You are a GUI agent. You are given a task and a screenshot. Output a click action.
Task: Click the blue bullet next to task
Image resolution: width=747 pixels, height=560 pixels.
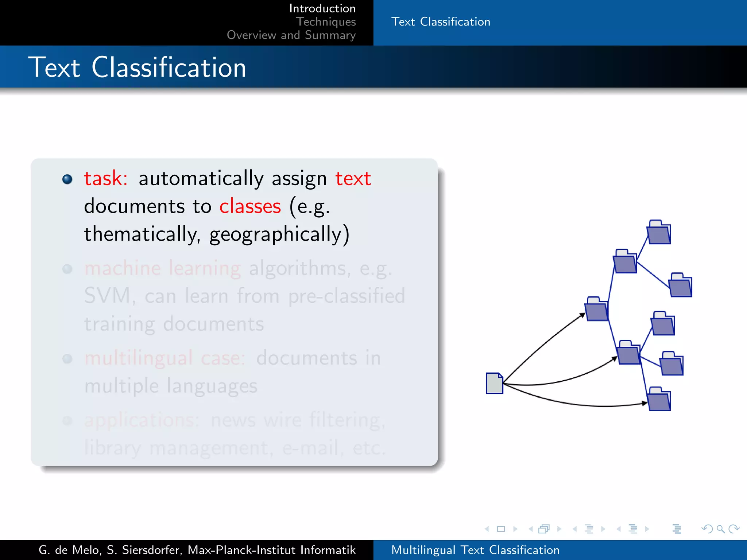67,179
